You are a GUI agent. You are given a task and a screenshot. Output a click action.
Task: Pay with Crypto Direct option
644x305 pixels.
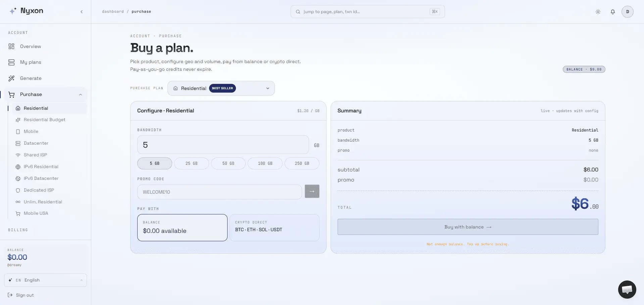pos(275,227)
